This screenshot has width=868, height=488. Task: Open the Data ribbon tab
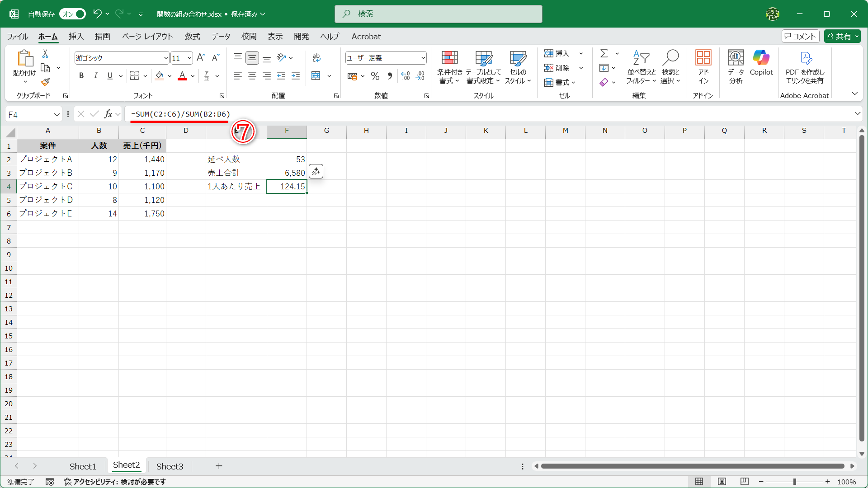tap(221, 37)
